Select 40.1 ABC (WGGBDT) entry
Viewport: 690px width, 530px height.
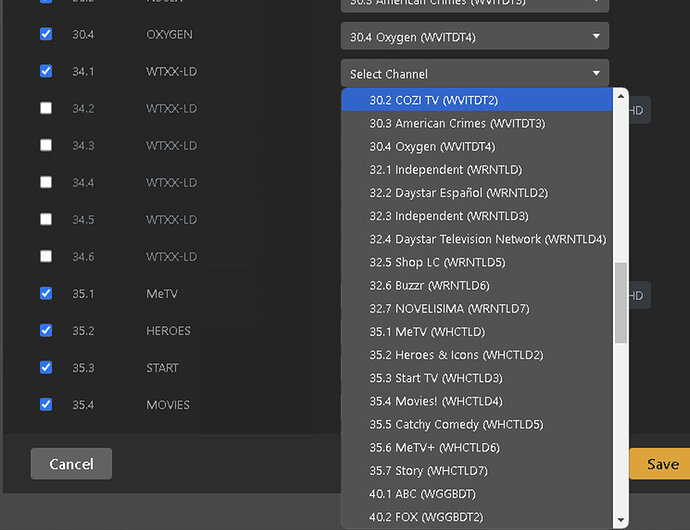422,494
